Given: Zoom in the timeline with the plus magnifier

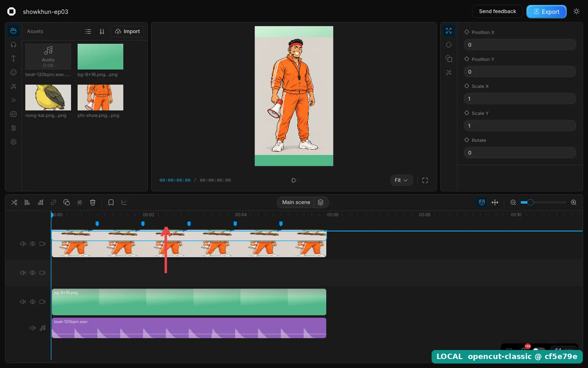Looking at the screenshot, I should (574, 202).
